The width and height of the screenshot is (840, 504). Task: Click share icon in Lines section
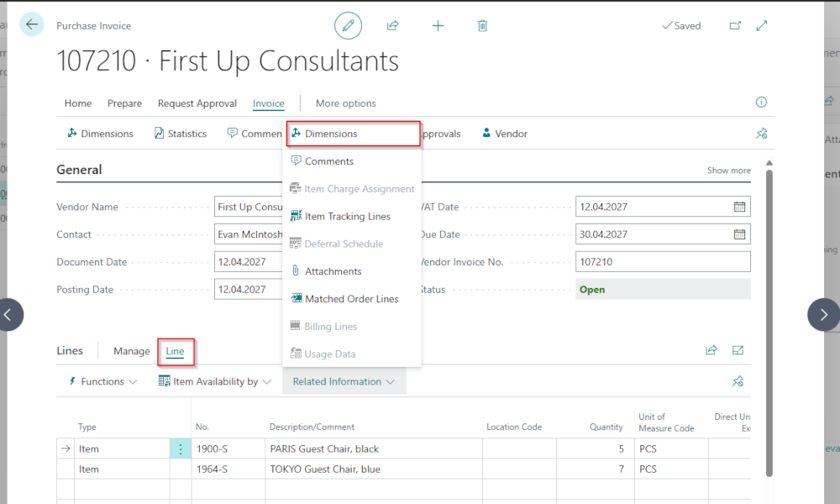[711, 350]
